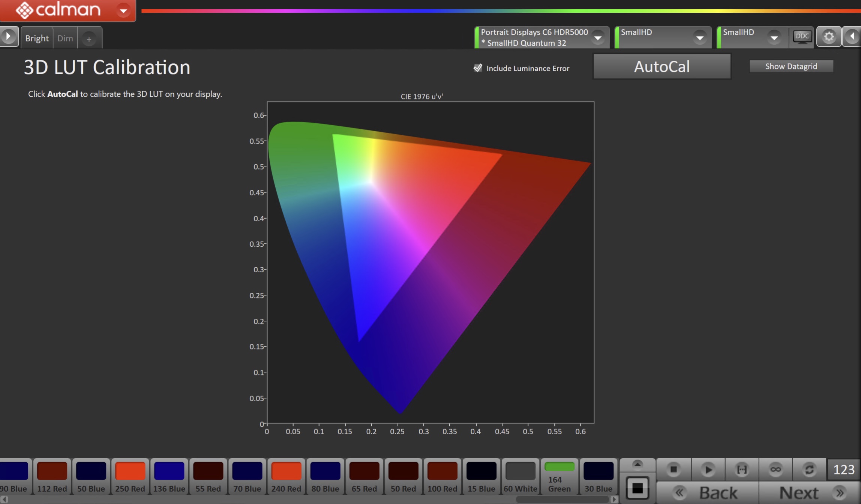Viewport: 861px width, 504px height.
Task: Open settings with the gear icon
Action: (x=829, y=37)
